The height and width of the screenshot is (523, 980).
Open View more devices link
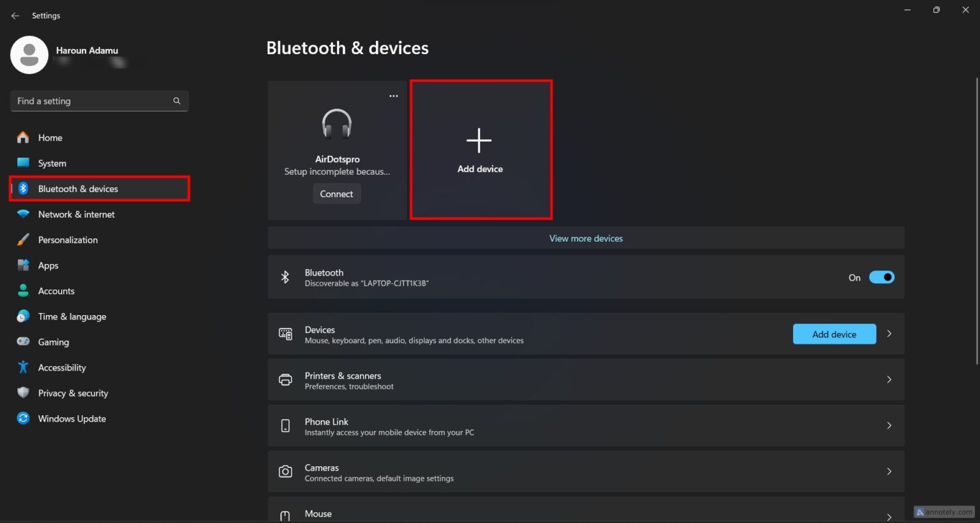(x=586, y=239)
